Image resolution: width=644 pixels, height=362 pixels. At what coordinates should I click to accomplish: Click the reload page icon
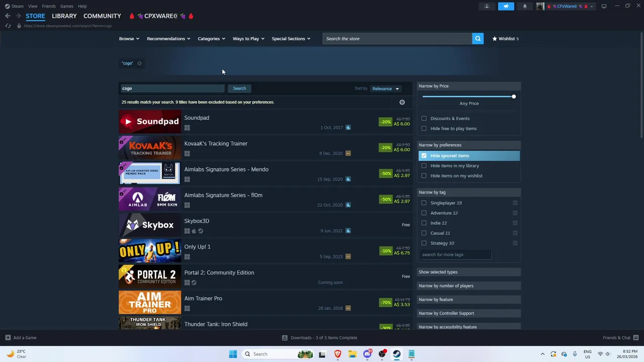click(8, 26)
